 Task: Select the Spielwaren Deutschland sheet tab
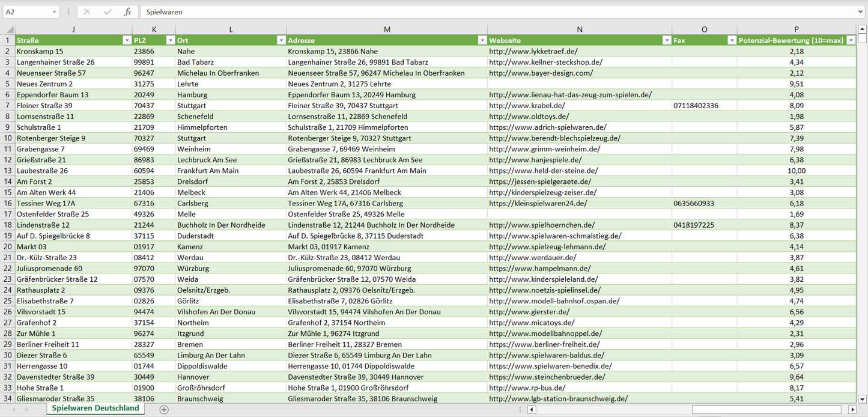coord(96,409)
